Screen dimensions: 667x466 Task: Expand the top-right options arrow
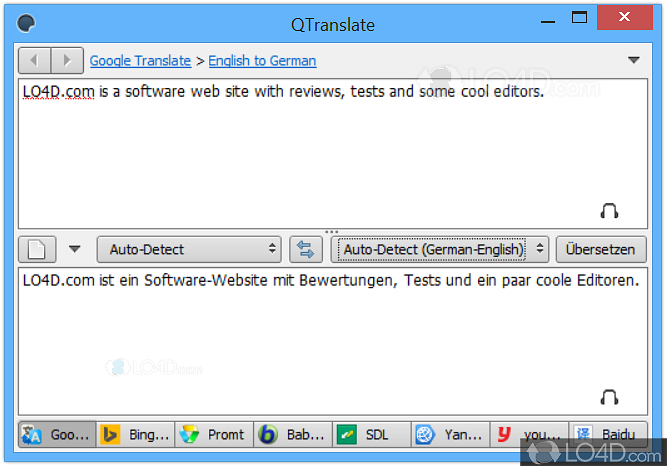(x=633, y=60)
